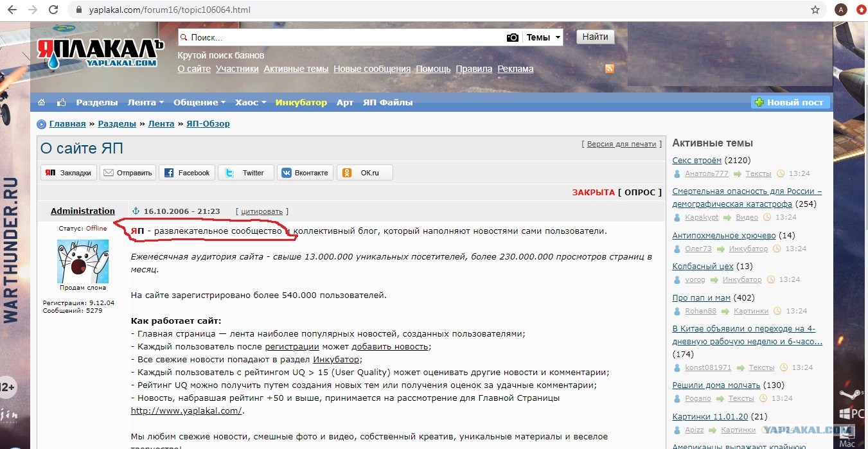
Task: Open Правила header link
Action: [x=474, y=69]
